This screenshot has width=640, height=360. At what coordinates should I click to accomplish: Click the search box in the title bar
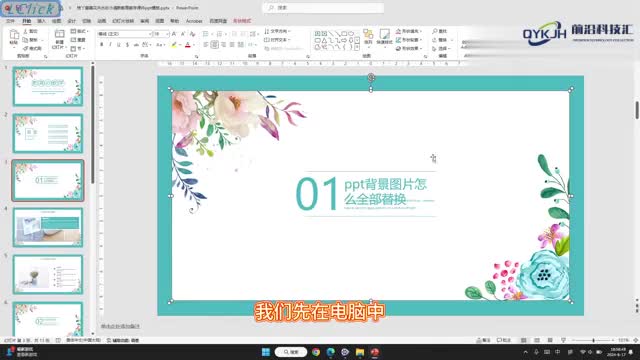(x=323, y=8)
